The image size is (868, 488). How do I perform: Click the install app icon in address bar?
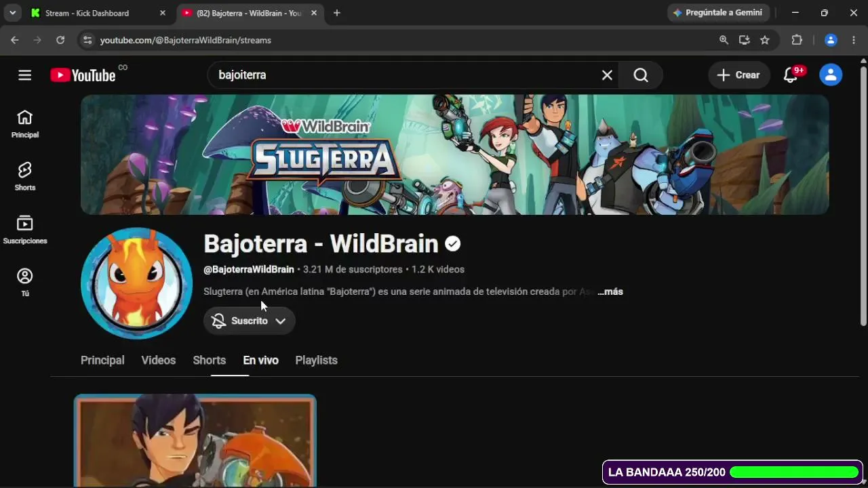click(x=745, y=40)
